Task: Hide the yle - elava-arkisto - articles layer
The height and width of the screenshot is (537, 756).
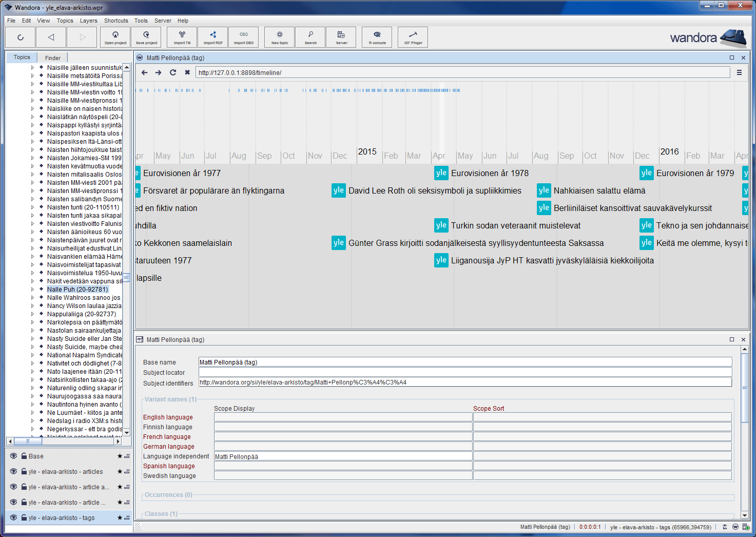Action: pos(14,471)
